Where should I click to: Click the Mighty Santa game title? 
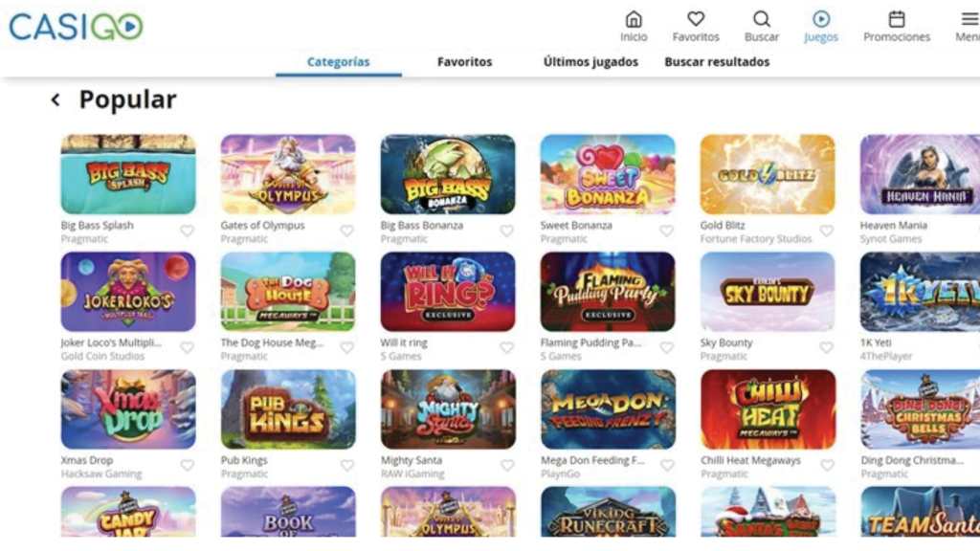tap(412, 460)
